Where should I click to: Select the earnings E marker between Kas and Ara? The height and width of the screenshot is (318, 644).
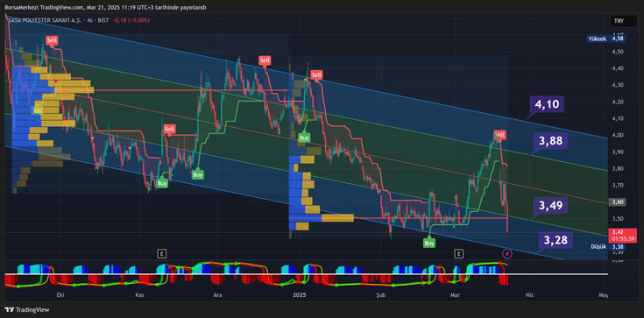coord(163,253)
